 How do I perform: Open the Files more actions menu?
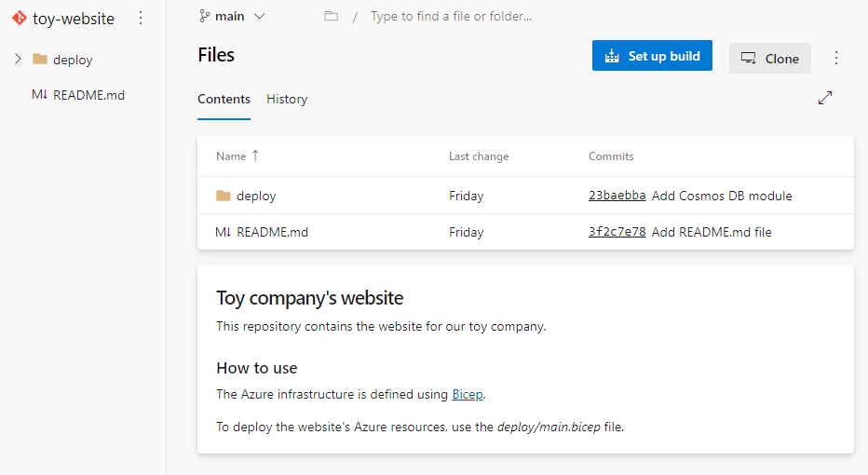click(836, 58)
